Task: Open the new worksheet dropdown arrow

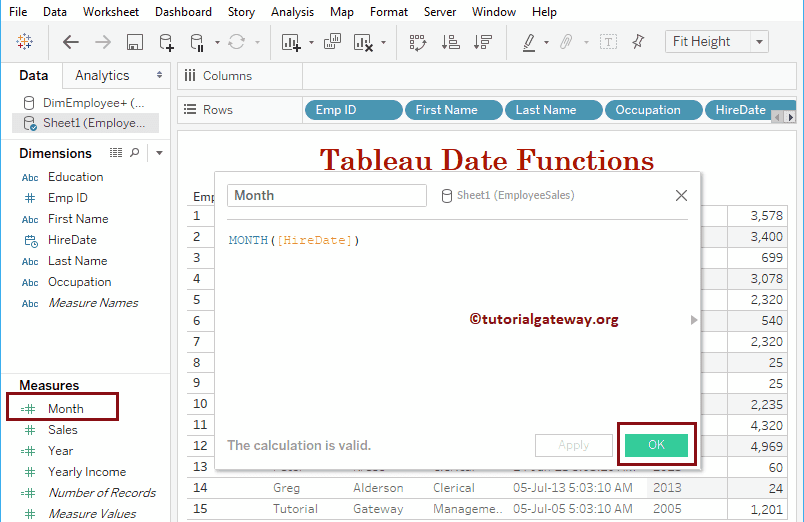Action: tap(311, 43)
